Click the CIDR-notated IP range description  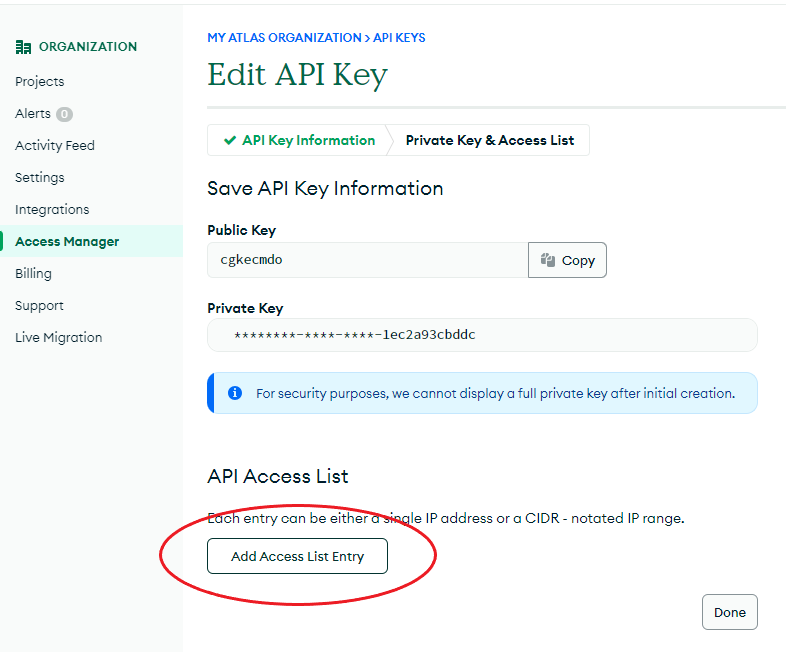click(446, 518)
